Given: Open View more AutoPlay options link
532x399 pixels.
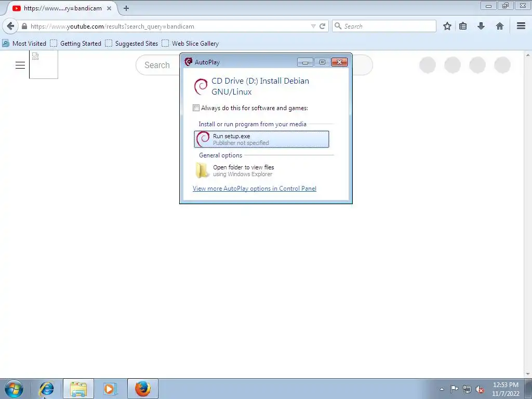Looking at the screenshot, I should pos(255,189).
